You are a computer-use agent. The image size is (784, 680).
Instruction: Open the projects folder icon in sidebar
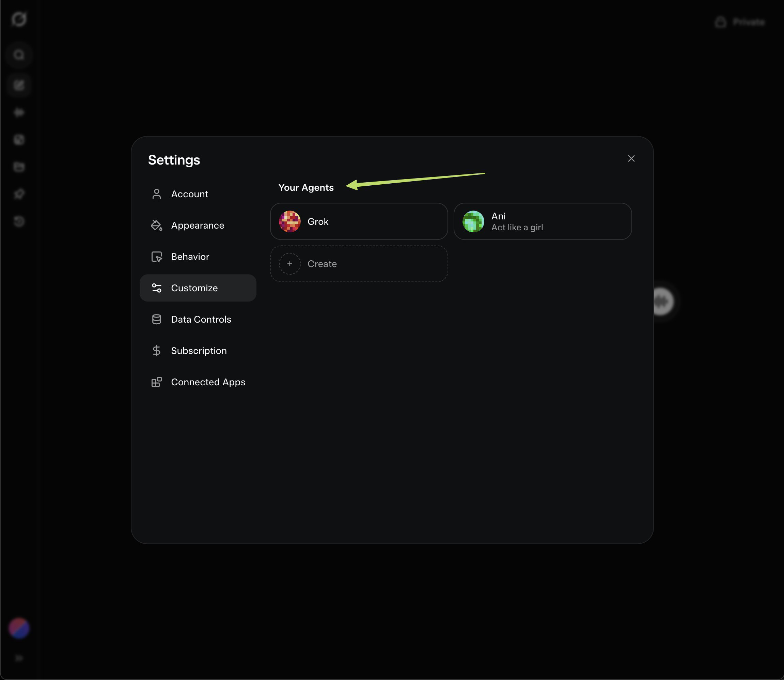19,167
